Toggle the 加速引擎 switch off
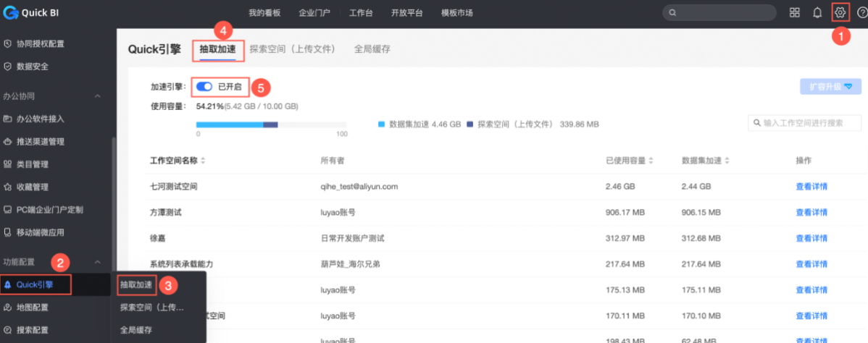Image resolution: width=868 pixels, height=343 pixels. (x=204, y=87)
